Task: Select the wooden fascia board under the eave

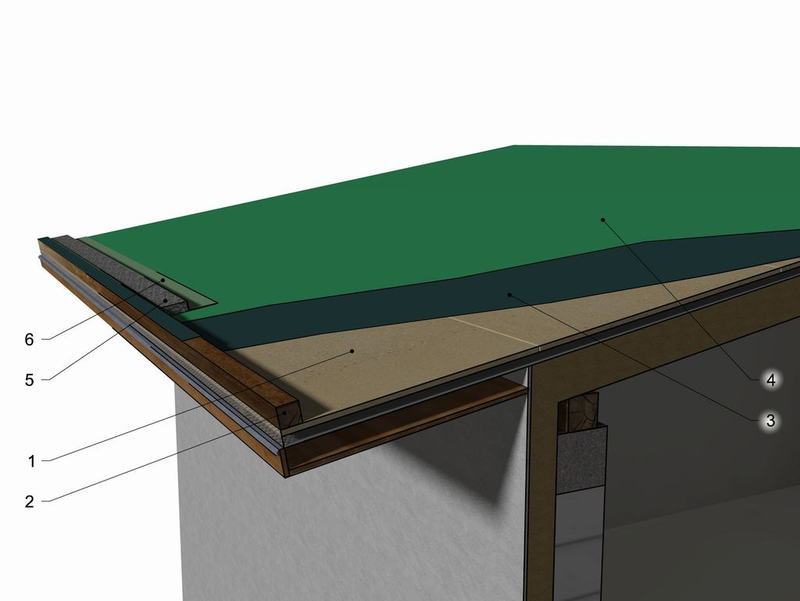Action: coord(400,420)
